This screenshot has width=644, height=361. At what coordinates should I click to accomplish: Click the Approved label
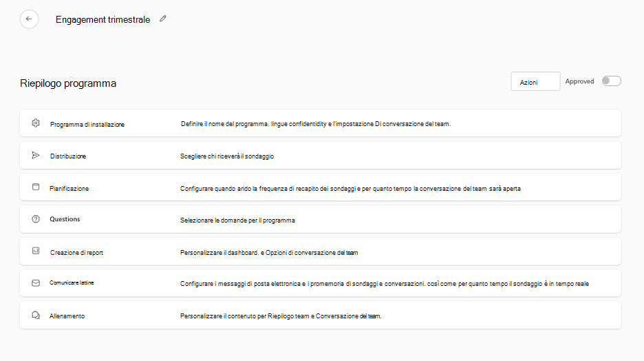click(x=579, y=81)
